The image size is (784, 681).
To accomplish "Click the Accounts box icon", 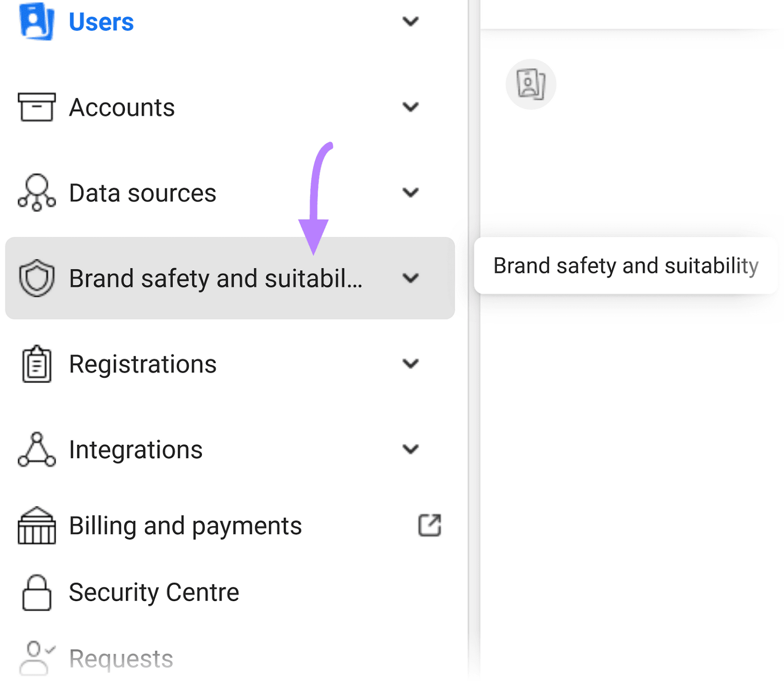I will (x=36, y=107).
